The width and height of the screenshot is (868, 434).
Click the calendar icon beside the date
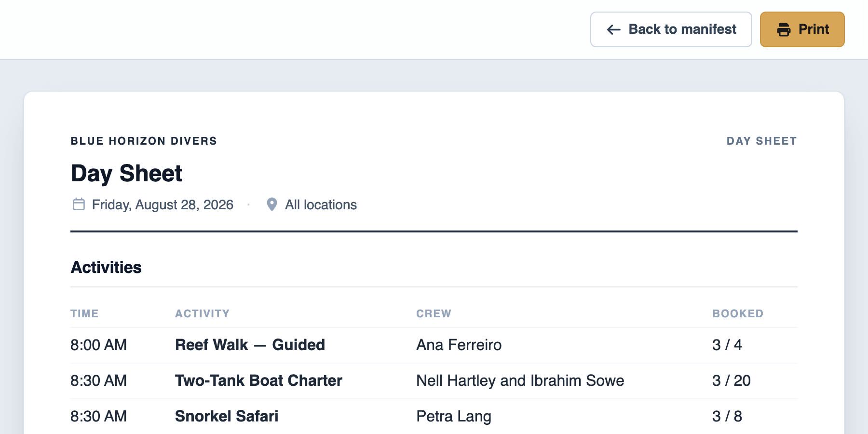pyautogui.click(x=79, y=204)
